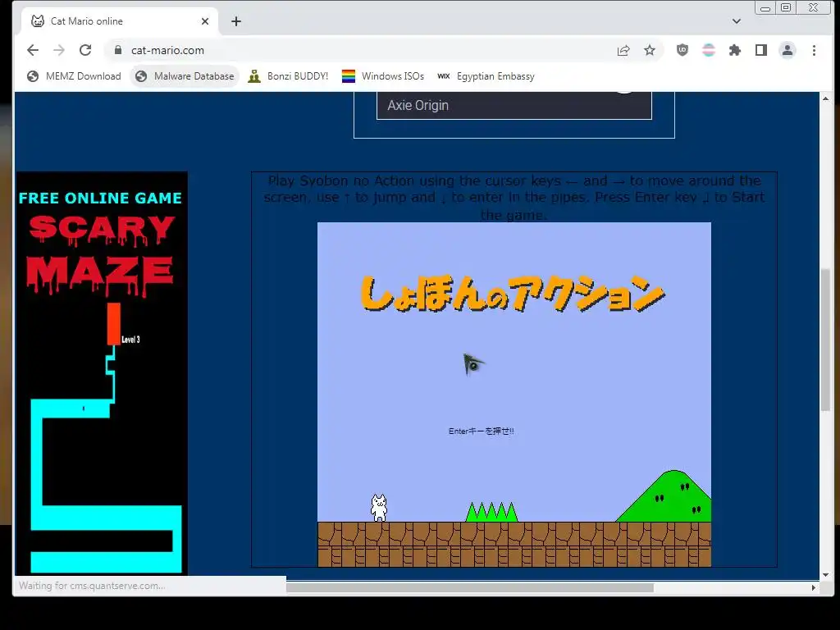Click the padlock site info icon
The height and width of the screenshot is (630, 840).
118,50
